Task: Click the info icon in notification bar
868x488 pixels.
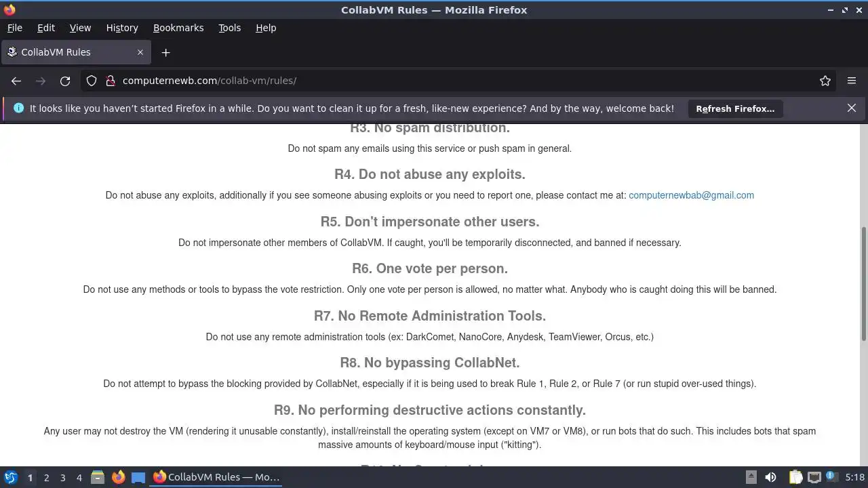Action: tap(18, 108)
